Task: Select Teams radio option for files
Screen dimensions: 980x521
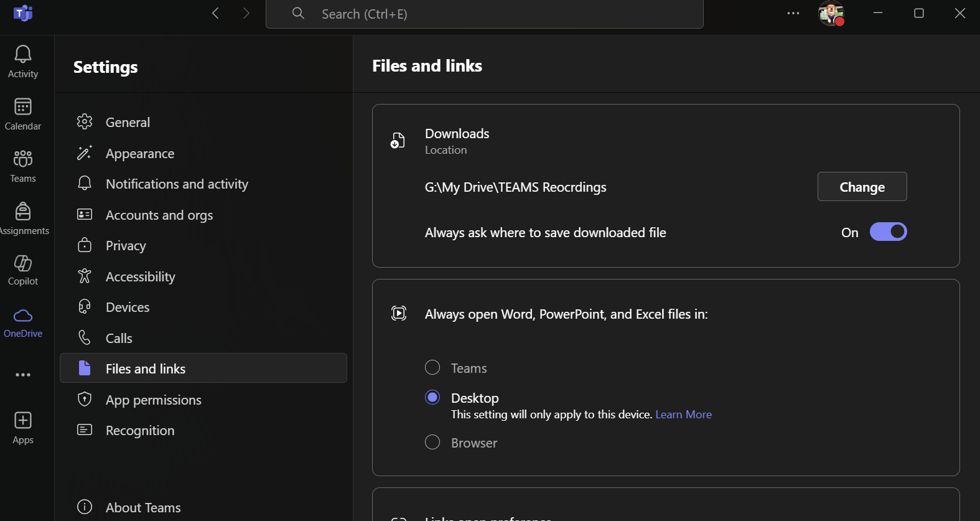Action: pos(432,367)
